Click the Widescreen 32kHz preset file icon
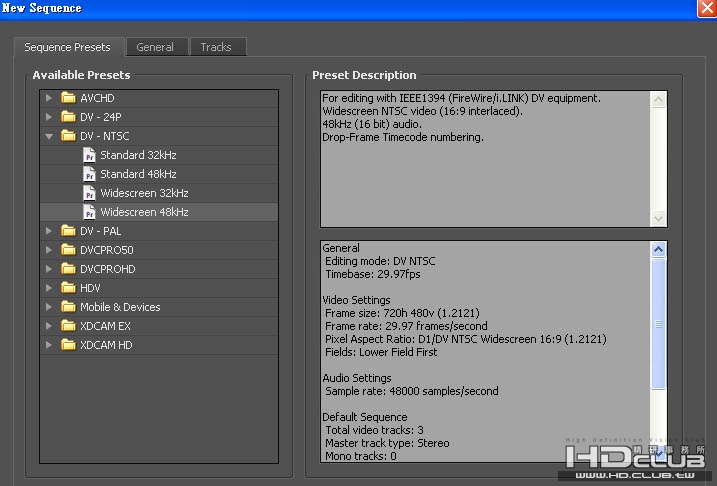This screenshot has width=717, height=486. pos(90,193)
